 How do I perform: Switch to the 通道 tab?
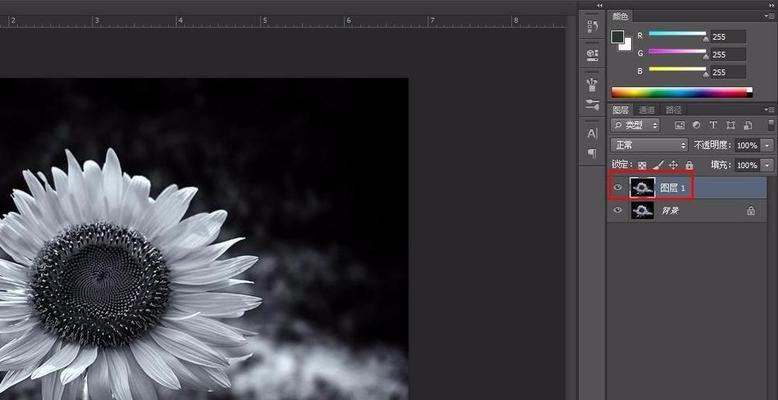[x=647, y=110]
